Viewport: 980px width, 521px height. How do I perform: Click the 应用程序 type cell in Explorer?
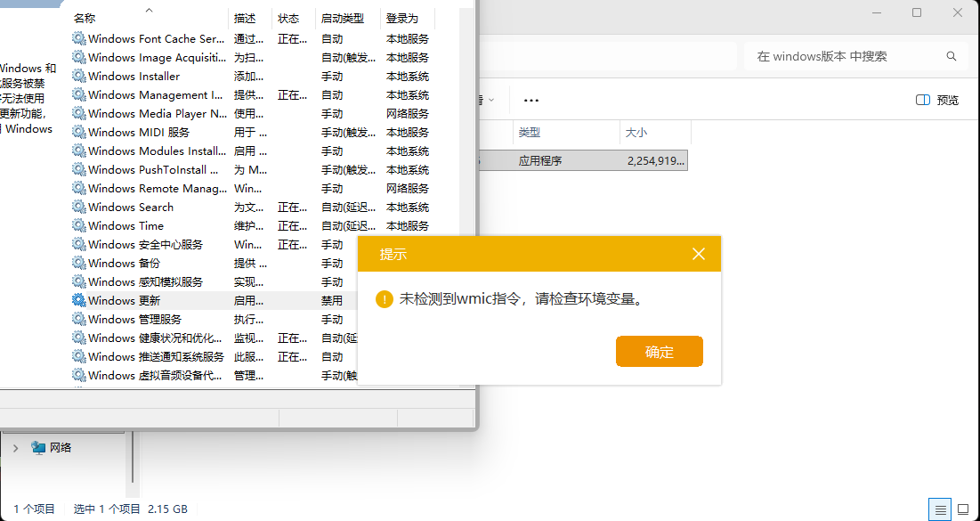coord(540,160)
